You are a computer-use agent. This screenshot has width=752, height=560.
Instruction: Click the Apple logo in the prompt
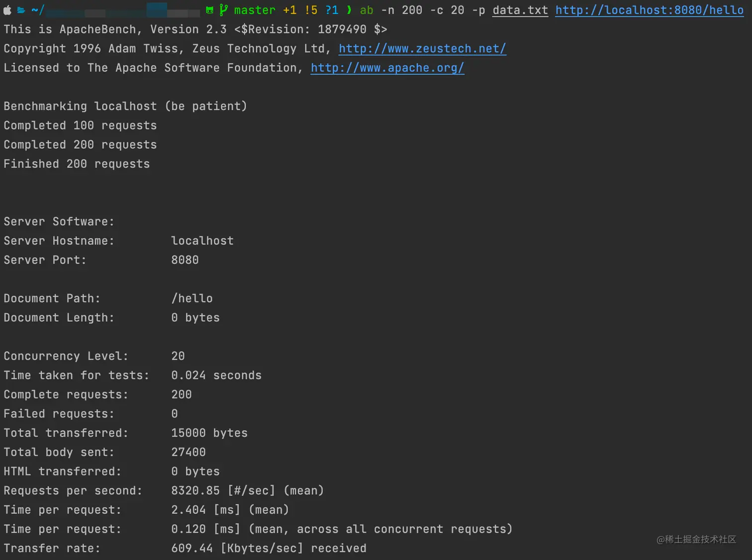point(7,10)
